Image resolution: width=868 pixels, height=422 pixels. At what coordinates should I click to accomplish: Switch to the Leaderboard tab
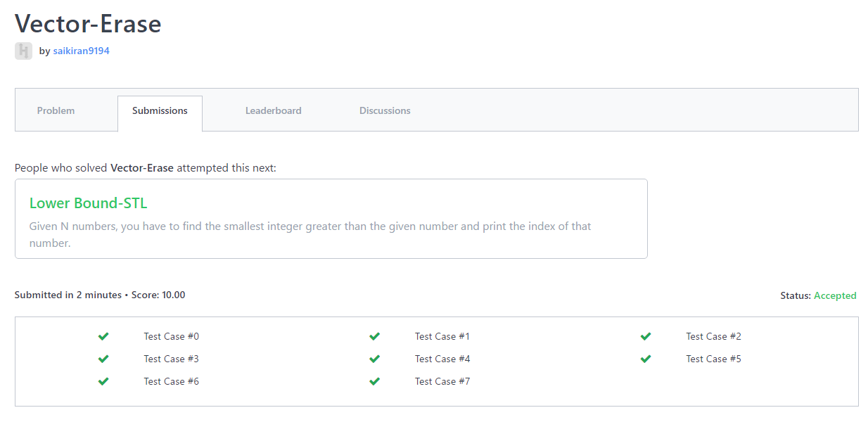click(273, 110)
